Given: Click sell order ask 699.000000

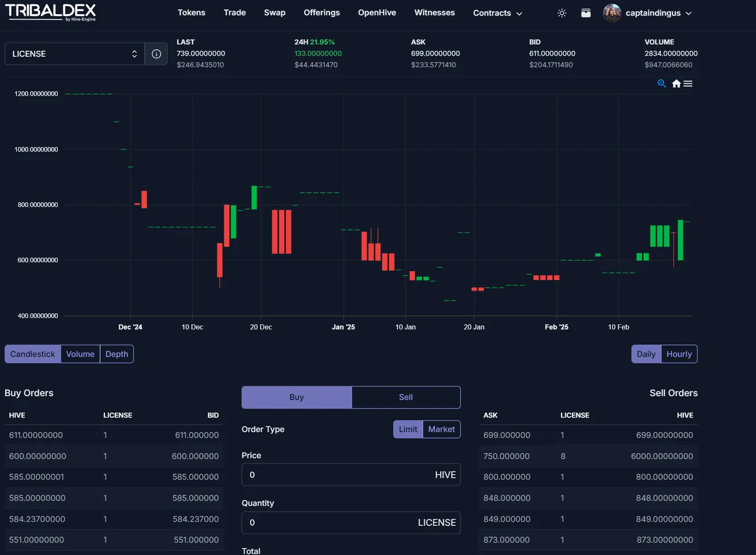Looking at the screenshot, I should click(507, 435).
